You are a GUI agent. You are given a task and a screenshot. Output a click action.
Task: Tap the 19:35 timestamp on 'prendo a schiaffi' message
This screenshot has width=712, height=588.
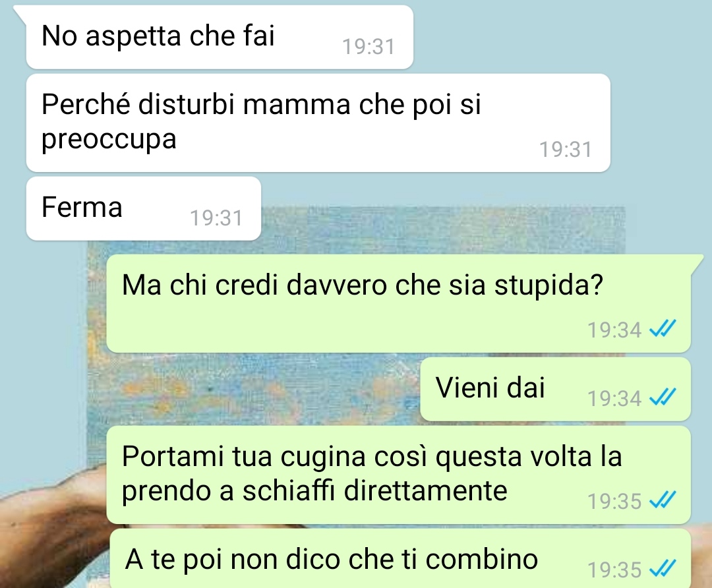click(614, 501)
